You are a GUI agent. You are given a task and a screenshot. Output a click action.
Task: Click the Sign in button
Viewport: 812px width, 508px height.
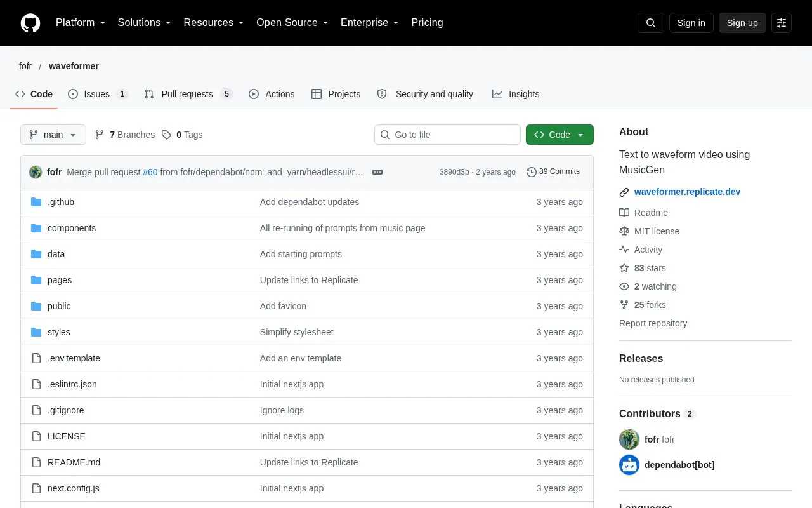(691, 23)
